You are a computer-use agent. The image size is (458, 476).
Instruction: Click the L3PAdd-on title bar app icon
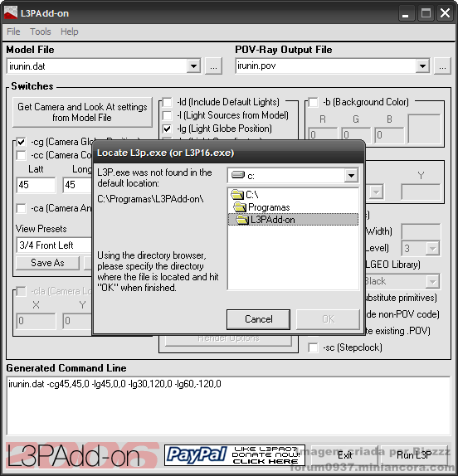(x=10, y=12)
